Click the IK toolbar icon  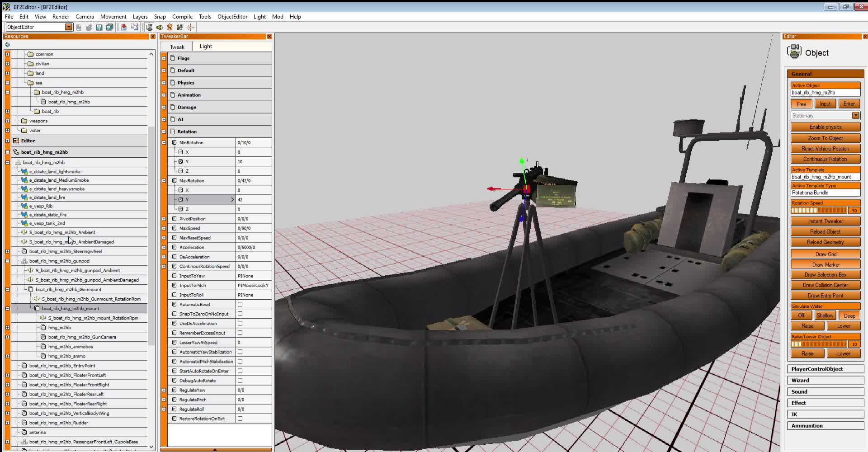179,27
